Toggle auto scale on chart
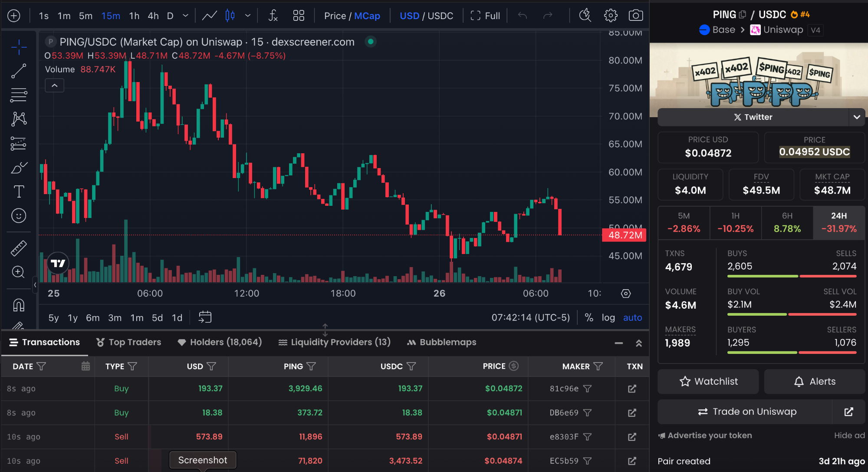The image size is (868, 472). [632, 317]
